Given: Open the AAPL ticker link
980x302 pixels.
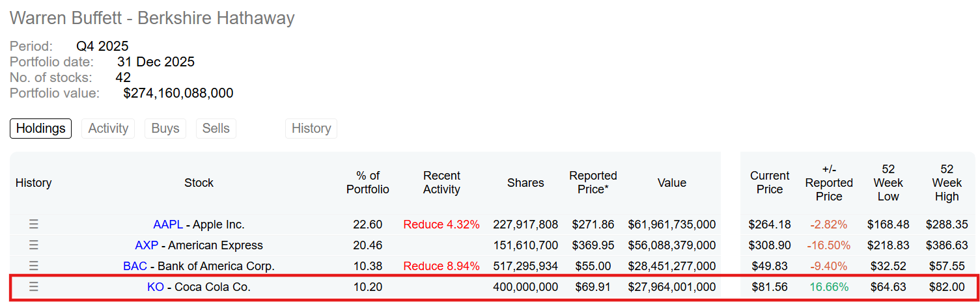Looking at the screenshot, I should pos(168,225).
